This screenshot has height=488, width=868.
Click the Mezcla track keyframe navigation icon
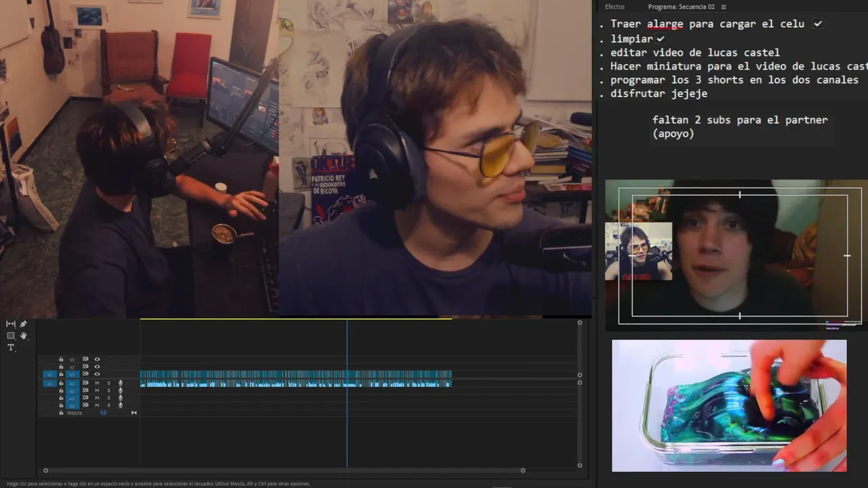tap(134, 413)
